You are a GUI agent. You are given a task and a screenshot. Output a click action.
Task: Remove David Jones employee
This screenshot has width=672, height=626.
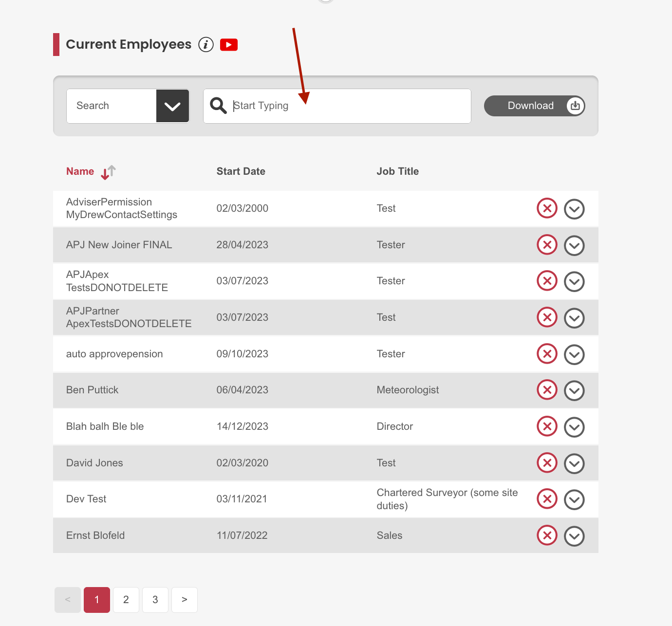(547, 462)
